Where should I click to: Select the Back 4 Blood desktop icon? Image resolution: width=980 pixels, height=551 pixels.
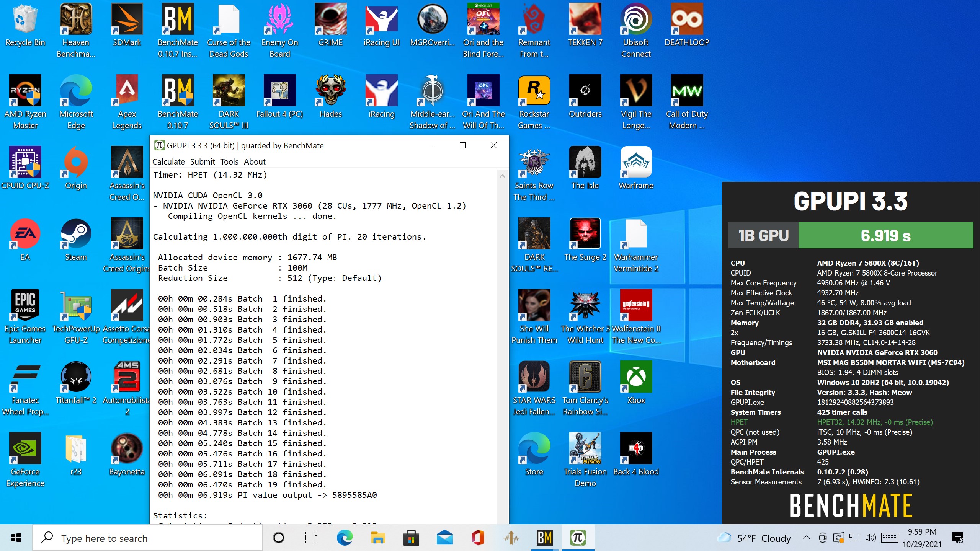(x=636, y=455)
